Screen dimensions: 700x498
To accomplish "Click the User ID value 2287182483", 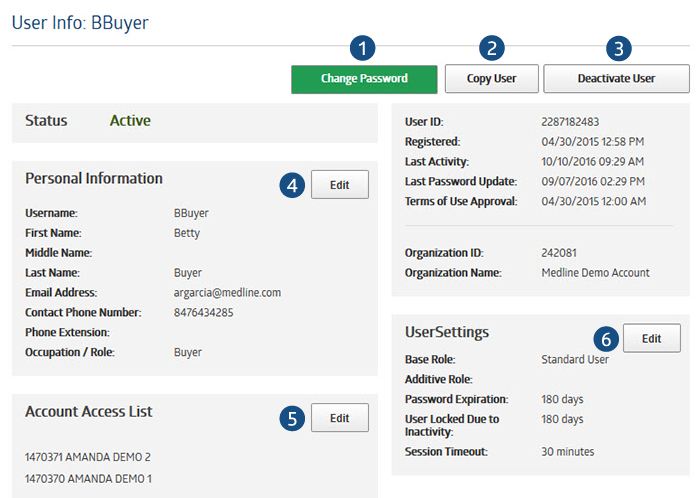I will tap(574, 122).
